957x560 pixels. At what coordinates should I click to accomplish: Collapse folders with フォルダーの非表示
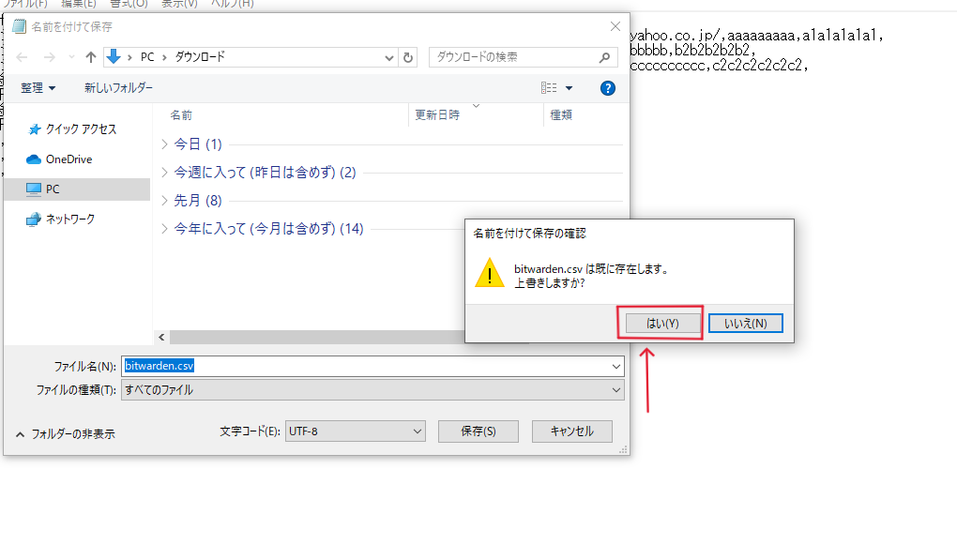tap(66, 433)
